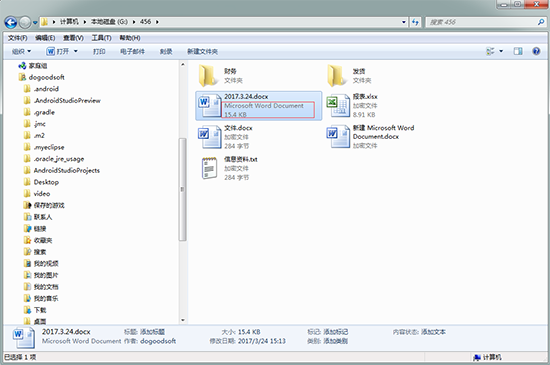Open the 组织 dropdown in toolbar
The image size is (550, 365).
click(21, 52)
